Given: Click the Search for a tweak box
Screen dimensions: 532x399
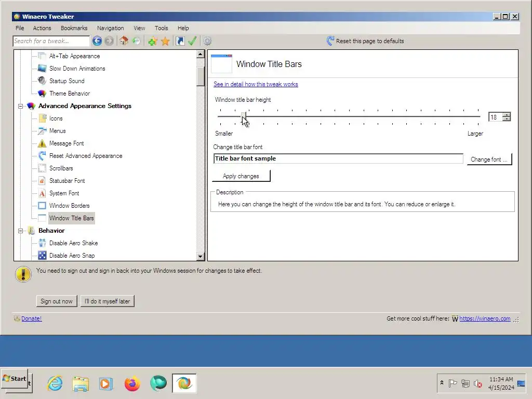Looking at the screenshot, I should (51, 41).
